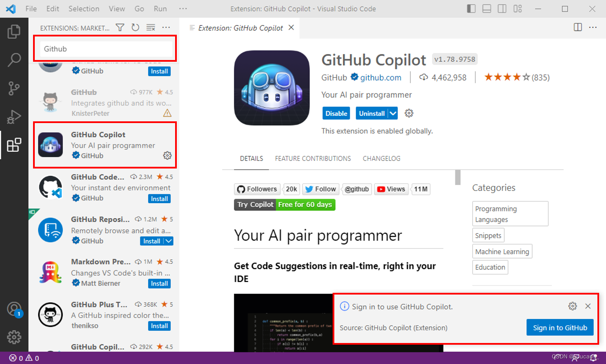Install GitHub Repositories extension
606x364 pixels.
click(152, 241)
